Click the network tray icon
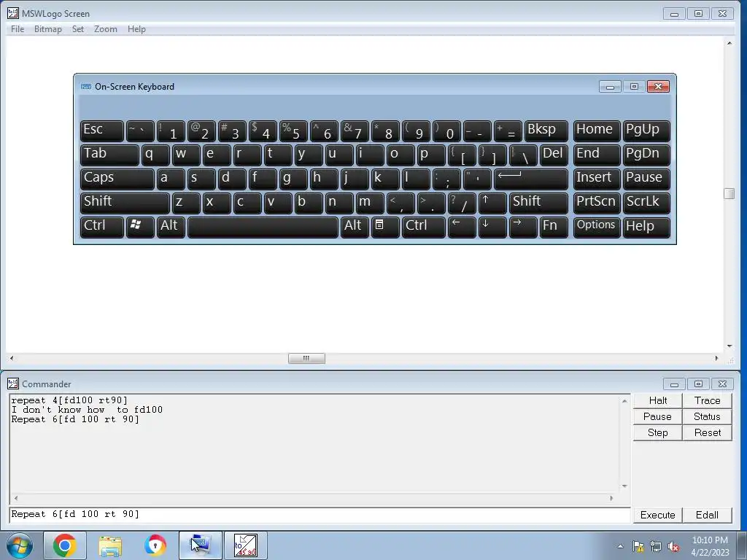 [x=656, y=547]
